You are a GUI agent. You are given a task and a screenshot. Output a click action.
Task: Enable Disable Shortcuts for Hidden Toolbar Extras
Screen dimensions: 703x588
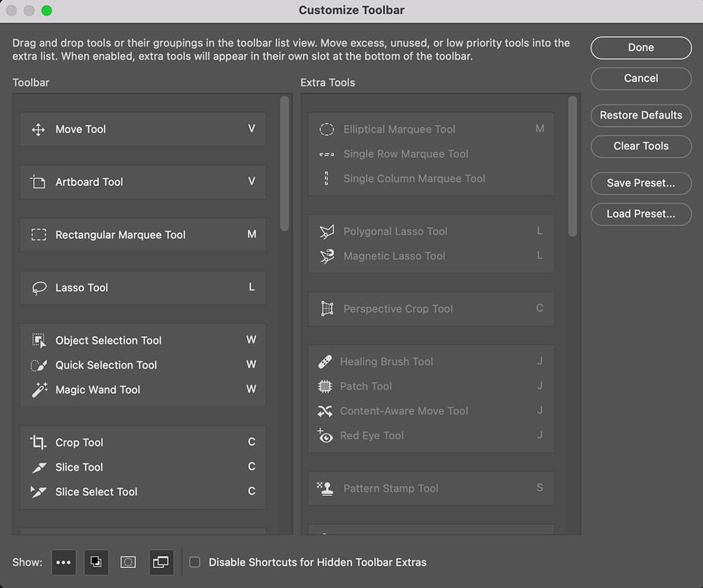coord(195,562)
